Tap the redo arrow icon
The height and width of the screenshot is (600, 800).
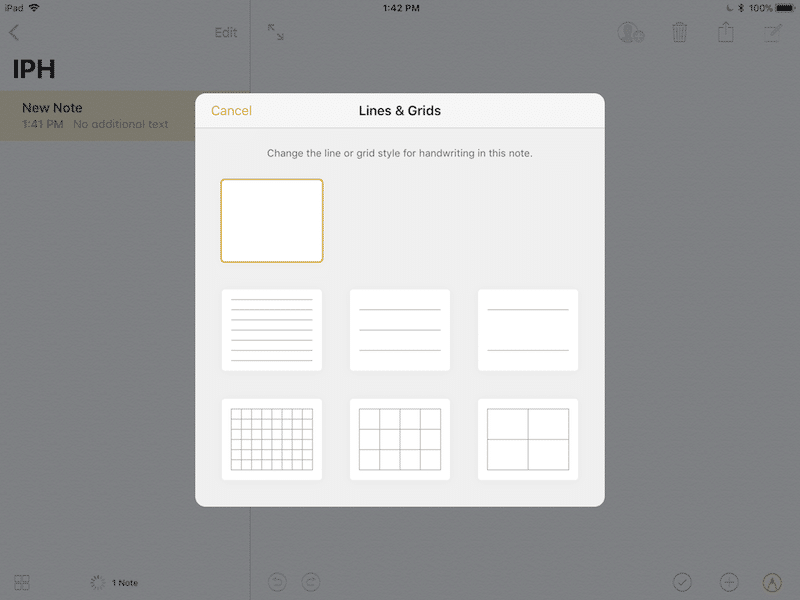[310, 581]
